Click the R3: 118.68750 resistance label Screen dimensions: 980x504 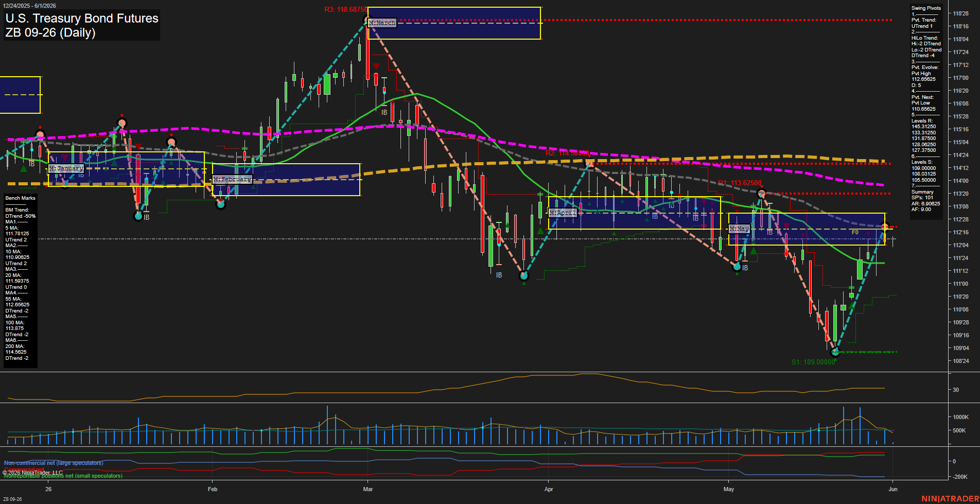tap(346, 10)
